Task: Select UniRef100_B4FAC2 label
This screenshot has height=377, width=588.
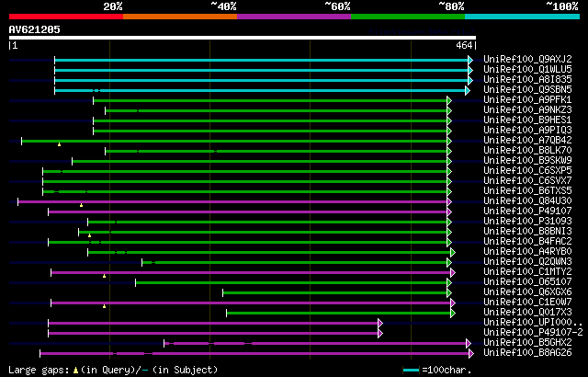Action: 527,242
